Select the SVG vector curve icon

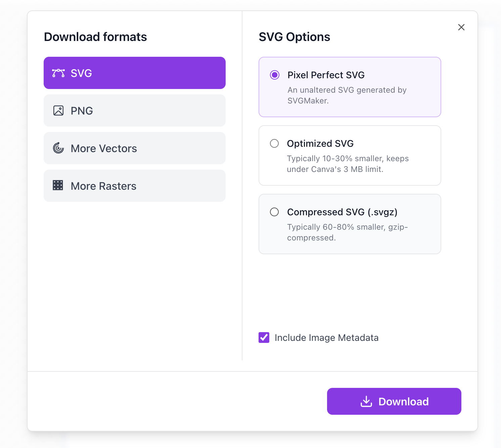[x=58, y=73]
